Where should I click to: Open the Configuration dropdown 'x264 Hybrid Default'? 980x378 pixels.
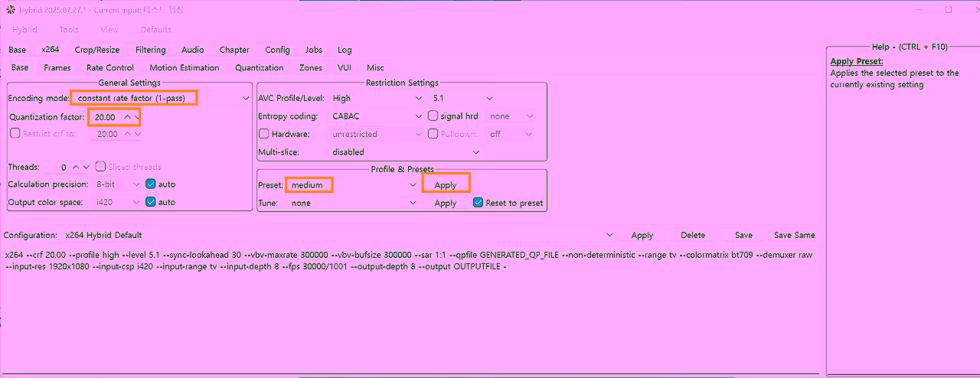click(x=339, y=235)
